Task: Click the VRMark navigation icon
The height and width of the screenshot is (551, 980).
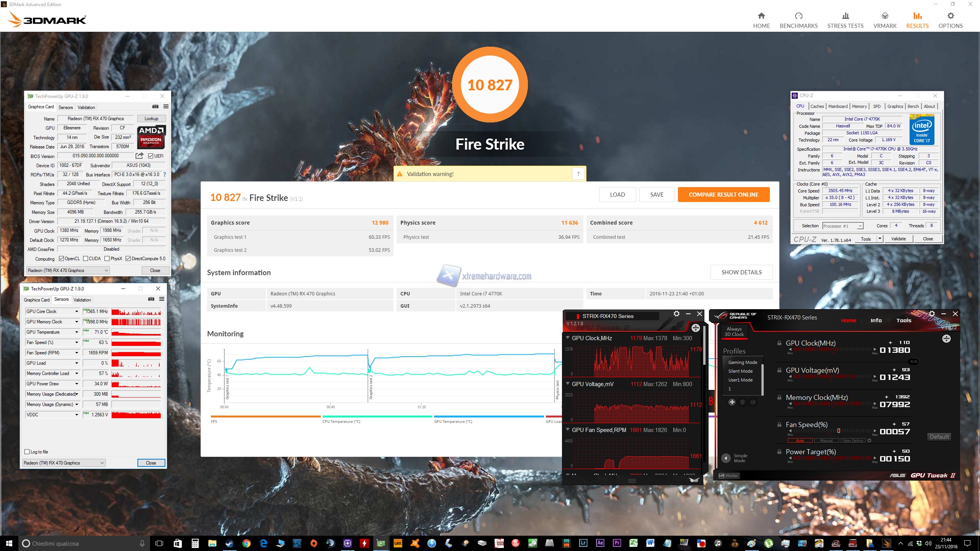Action: point(885,16)
